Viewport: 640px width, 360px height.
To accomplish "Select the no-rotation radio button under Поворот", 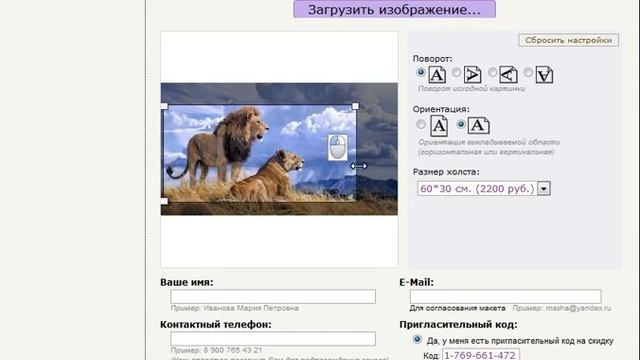I will click(420, 72).
